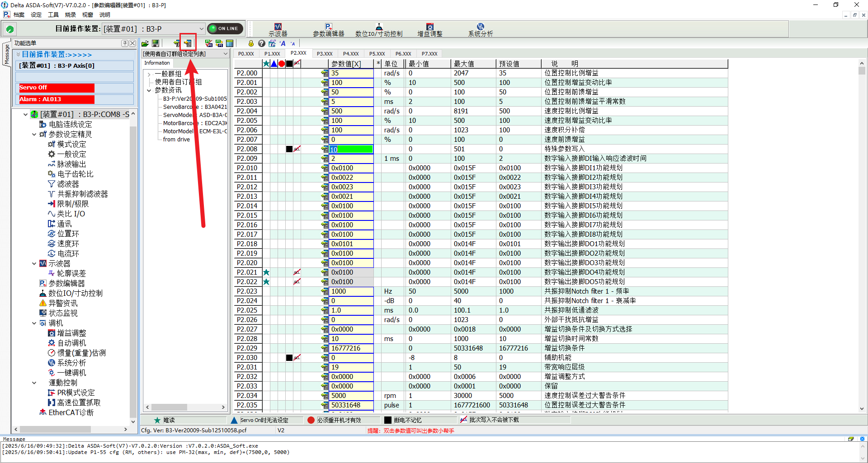The width and height of the screenshot is (868, 463).
Task: Open 增益调整 gain adjustment tool
Action: tap(429, 30)
